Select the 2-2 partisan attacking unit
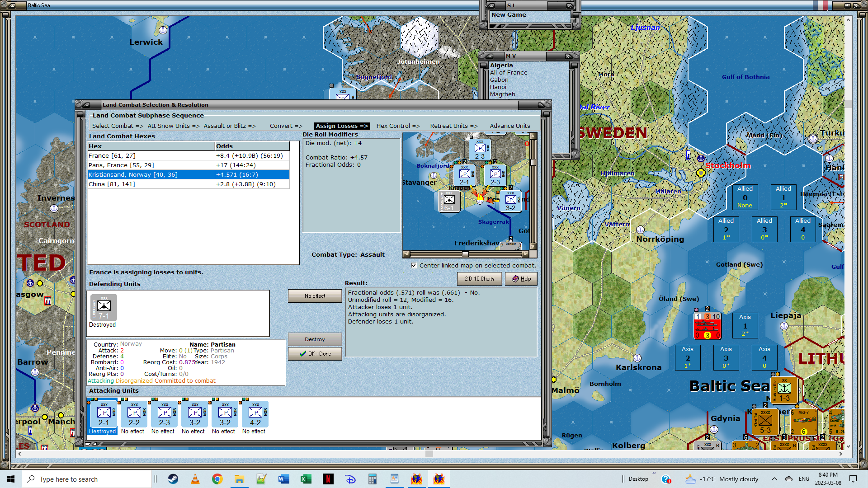This screenshot has height=488, width=868. [134, 414]
